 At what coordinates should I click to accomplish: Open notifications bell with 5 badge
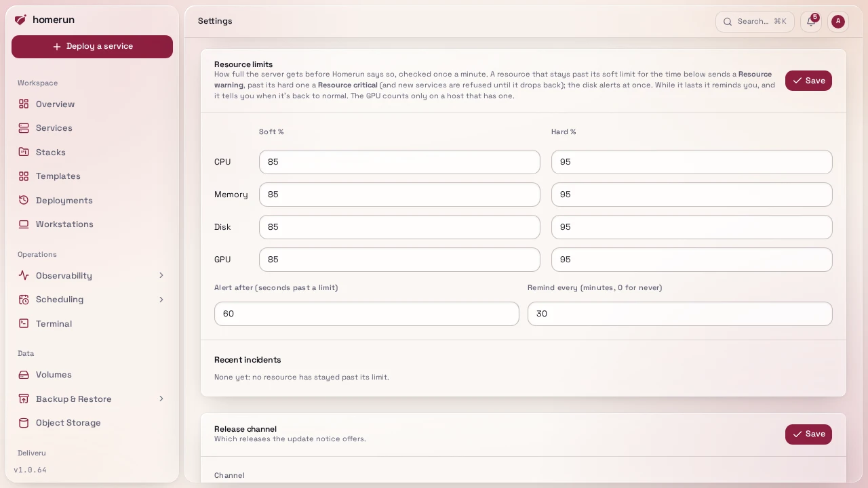811,21
